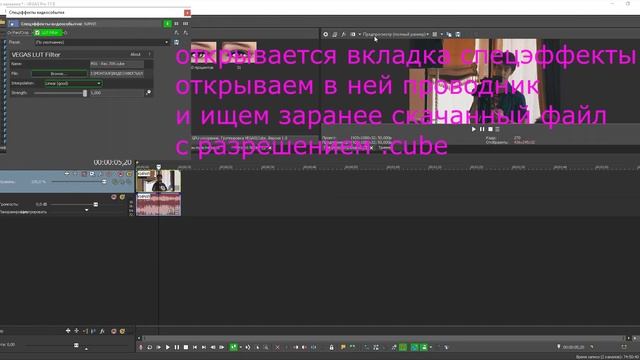Image resolution: width=640 pixels, height=360 pixels.
Task: Select the audio waveform clip on timeline
Action: (158, 205)
